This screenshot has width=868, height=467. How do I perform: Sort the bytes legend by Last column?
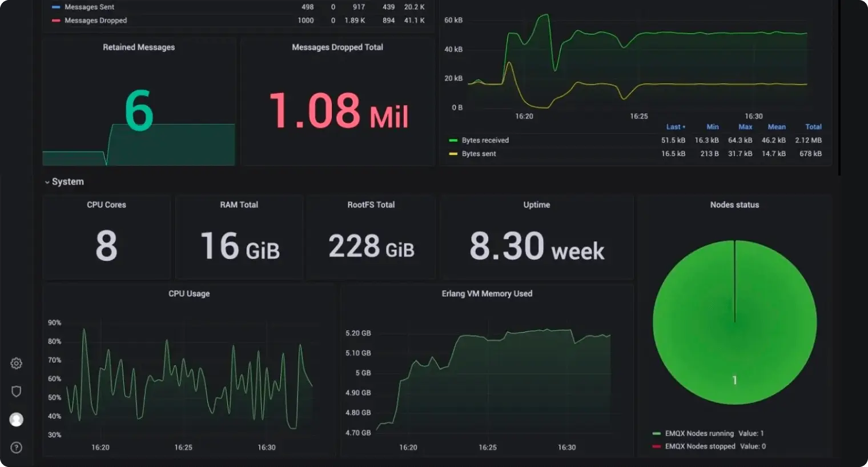pos(674,127)
